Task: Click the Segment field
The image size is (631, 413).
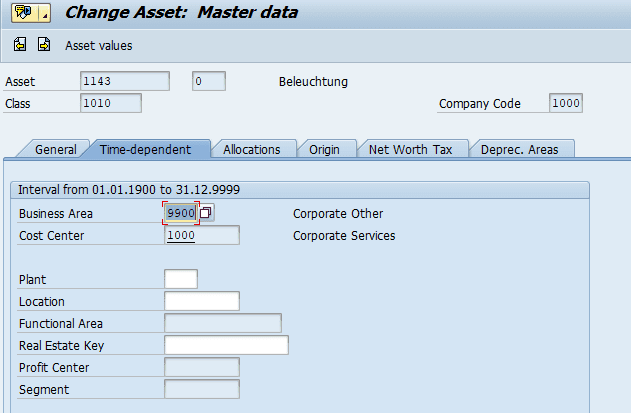Action: click(201, 389)
